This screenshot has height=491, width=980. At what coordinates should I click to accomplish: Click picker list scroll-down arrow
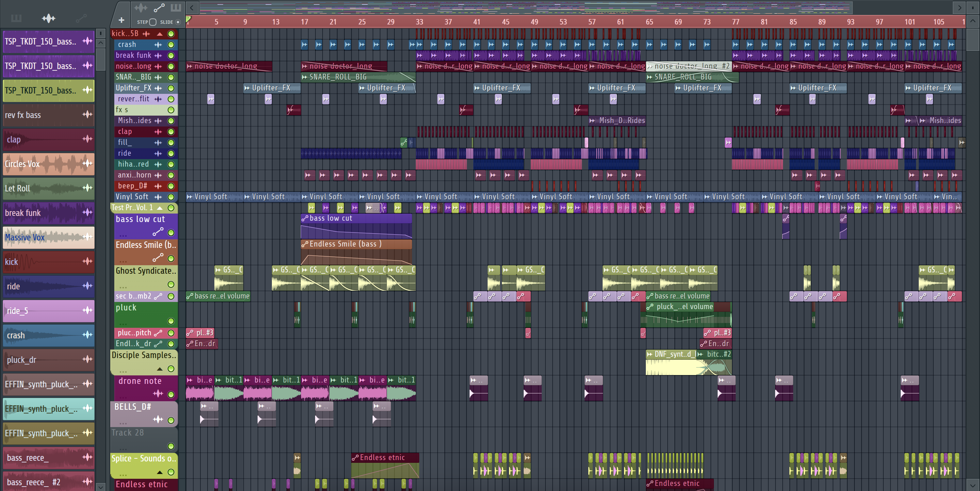100,487
